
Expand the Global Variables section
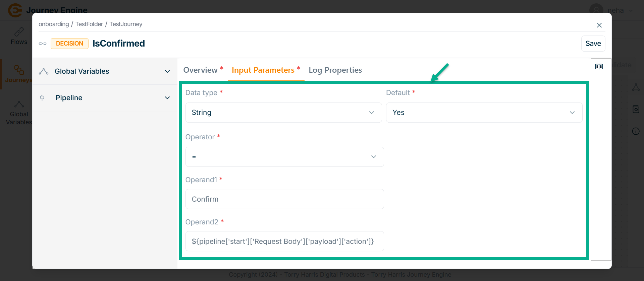(167, 71)
